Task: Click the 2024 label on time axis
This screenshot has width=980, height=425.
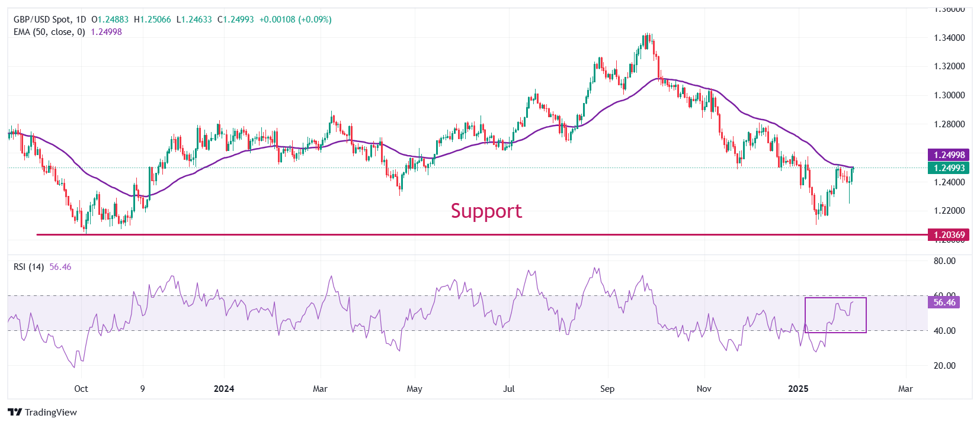Action: coord(224,389)
